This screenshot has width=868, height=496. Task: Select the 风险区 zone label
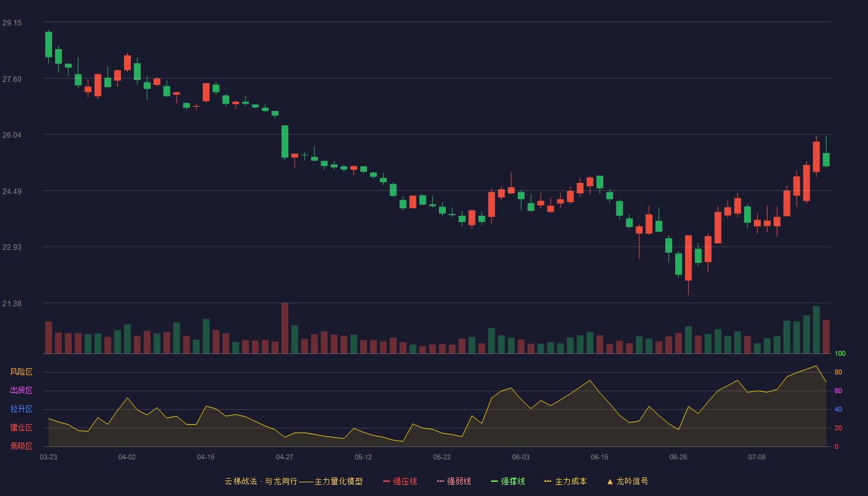[21, 372]
